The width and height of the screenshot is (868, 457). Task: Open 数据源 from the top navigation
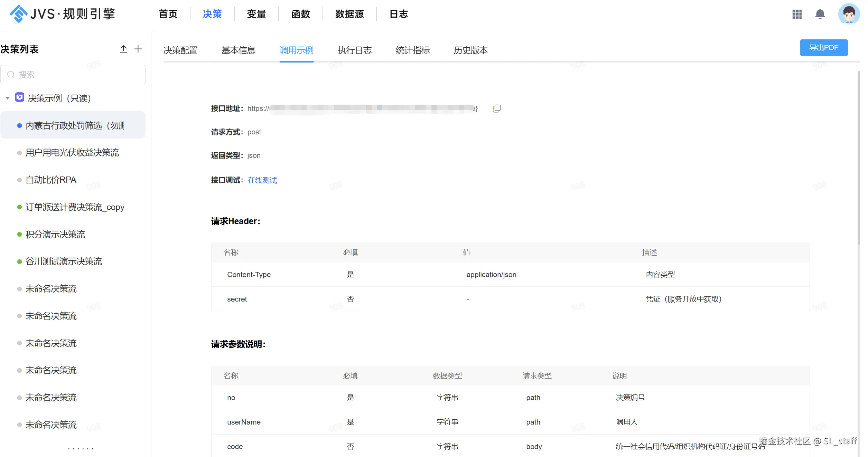[349, 14]
